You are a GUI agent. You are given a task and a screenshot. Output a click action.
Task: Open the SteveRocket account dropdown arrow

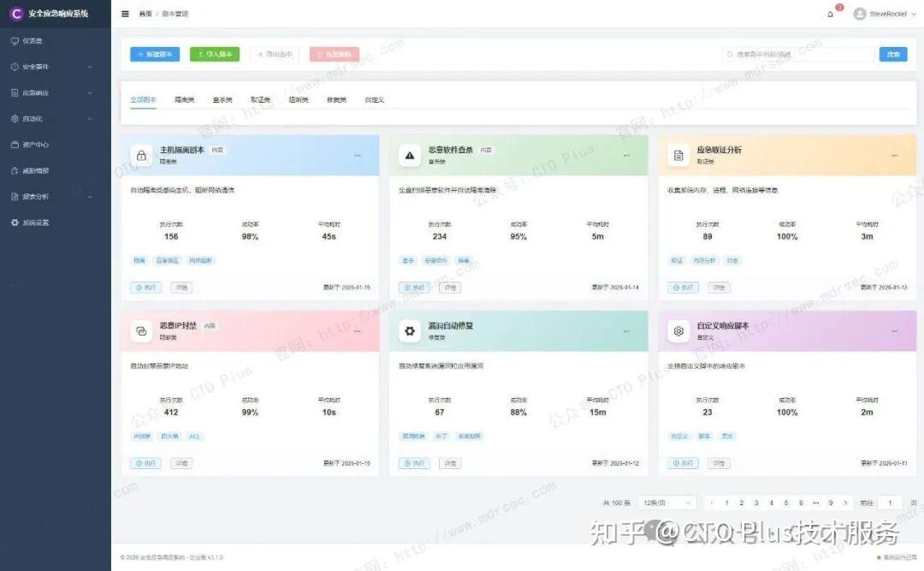pyautogui.click(x=914, y=14)
